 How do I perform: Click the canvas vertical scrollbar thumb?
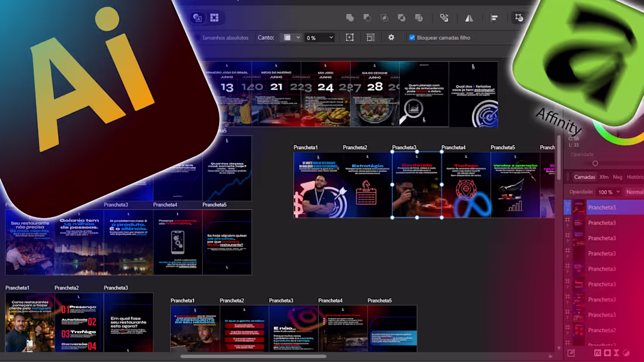tap(559, 157)
